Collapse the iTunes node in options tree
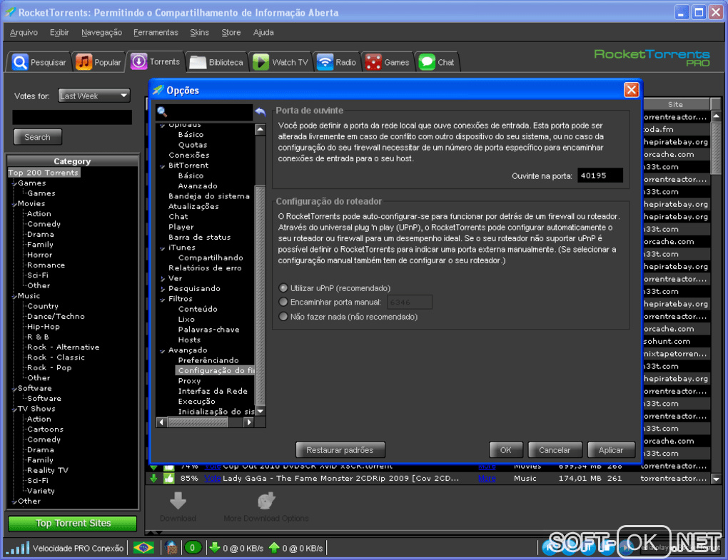 point(163,248)
